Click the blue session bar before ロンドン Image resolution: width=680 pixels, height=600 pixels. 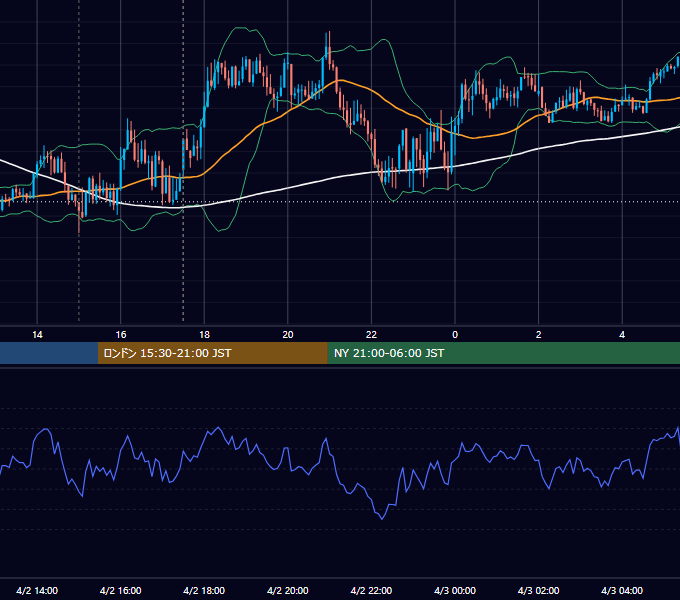pos(49,353)
